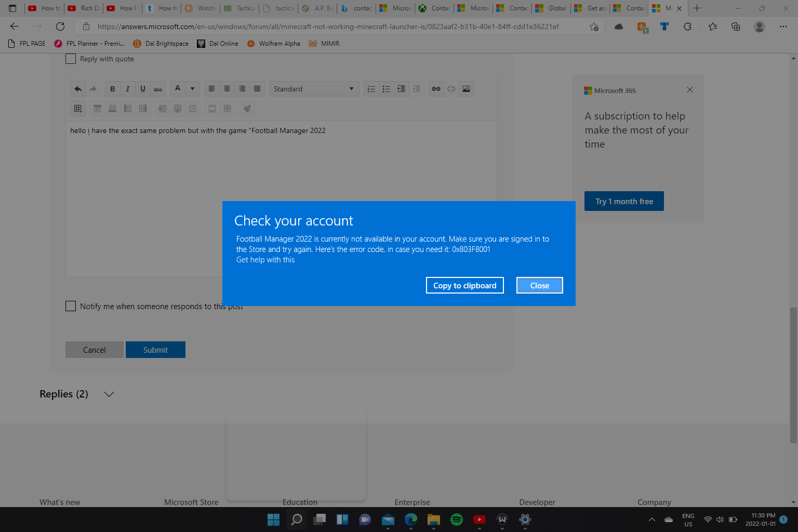Open Edge Settings and more menu

(x=783, y=26)
